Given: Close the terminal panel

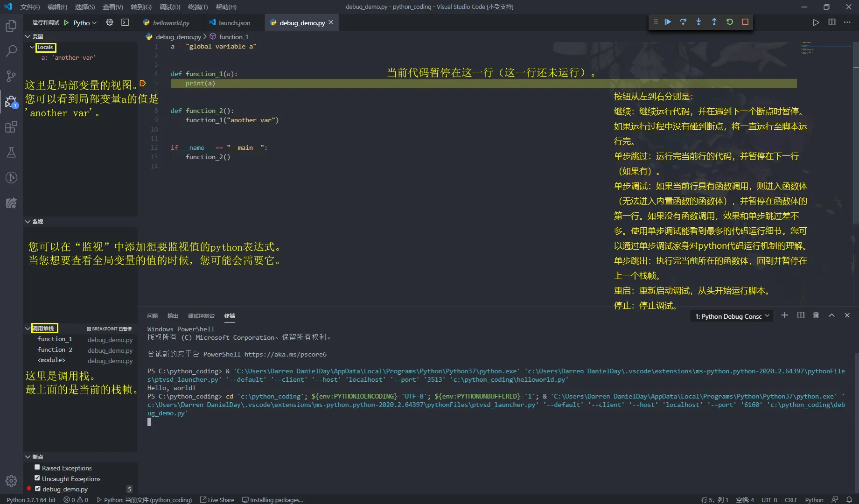Looking at the screenshot, I should [x=847, y=315].
